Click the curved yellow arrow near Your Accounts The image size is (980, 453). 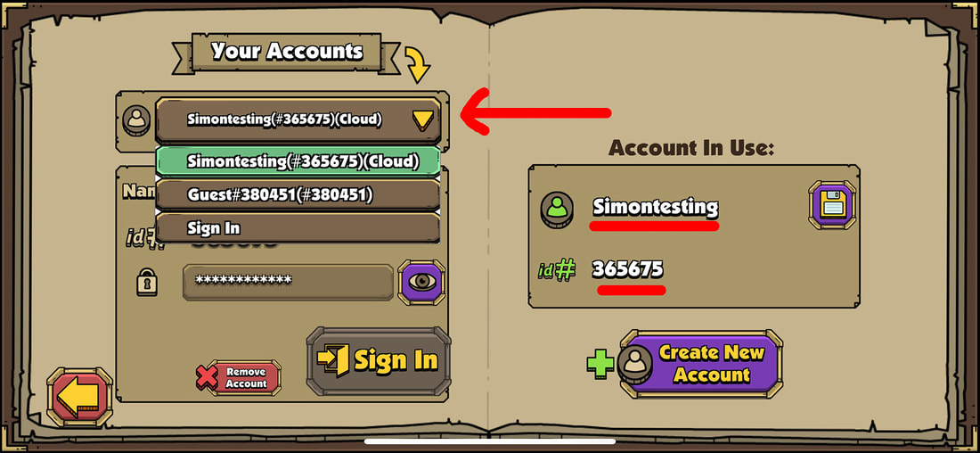418,64
